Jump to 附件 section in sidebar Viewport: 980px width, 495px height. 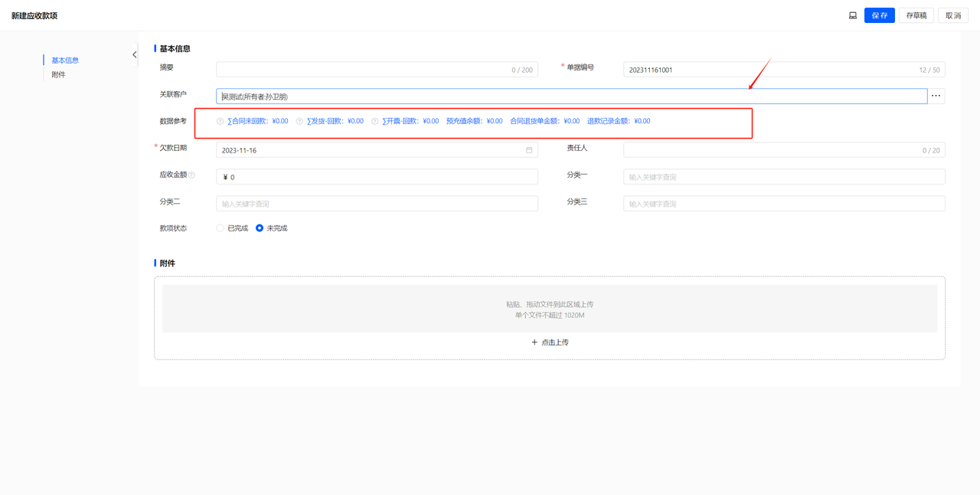58,75
